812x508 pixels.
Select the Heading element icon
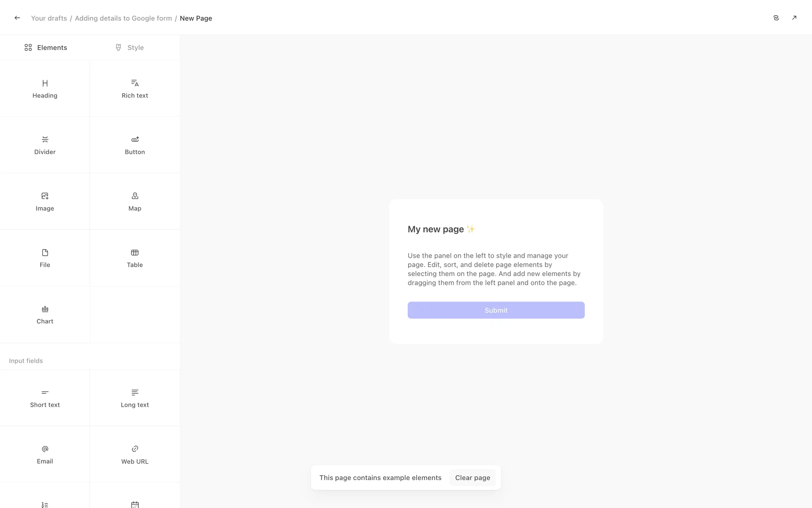pos(45,83)
